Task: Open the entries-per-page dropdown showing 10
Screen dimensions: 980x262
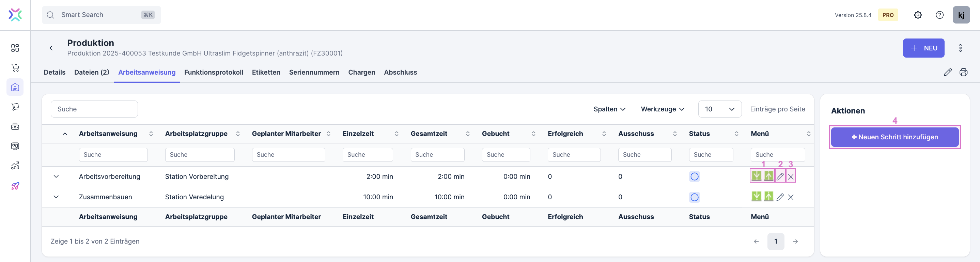Action: pyautogui.click(x=719, y=109)
